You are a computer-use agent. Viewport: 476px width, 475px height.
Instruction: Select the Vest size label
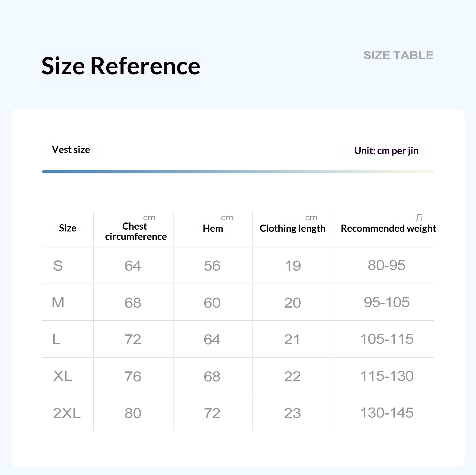tap(71, 150)
